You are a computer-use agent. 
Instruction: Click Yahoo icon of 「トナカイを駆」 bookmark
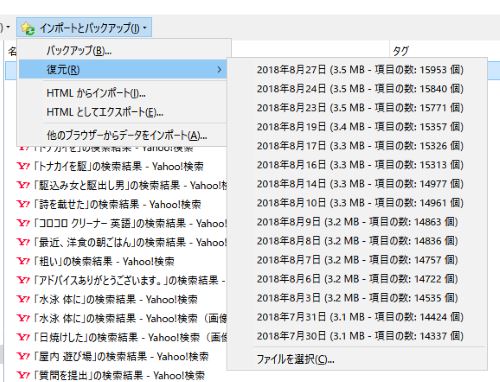(x=23, y=166)
